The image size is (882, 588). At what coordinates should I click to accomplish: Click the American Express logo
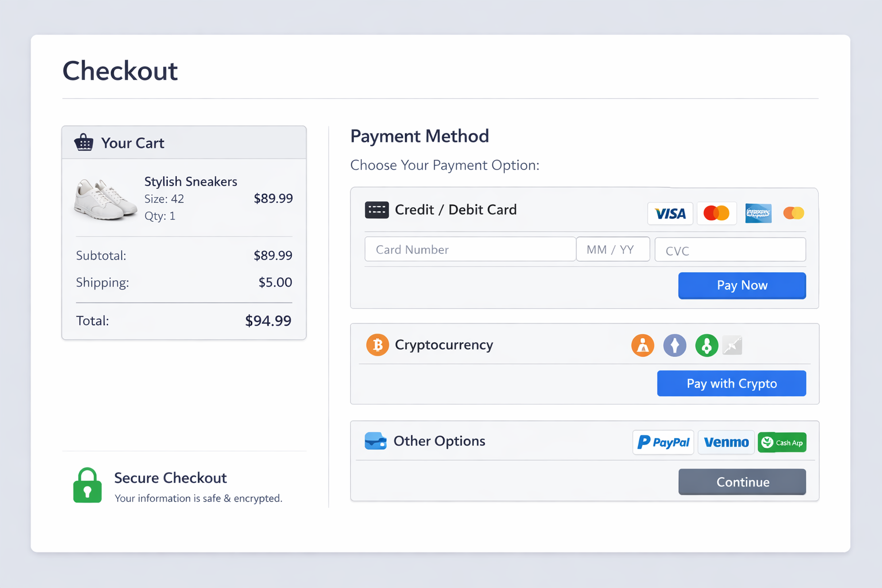click(x=758, y=213)
